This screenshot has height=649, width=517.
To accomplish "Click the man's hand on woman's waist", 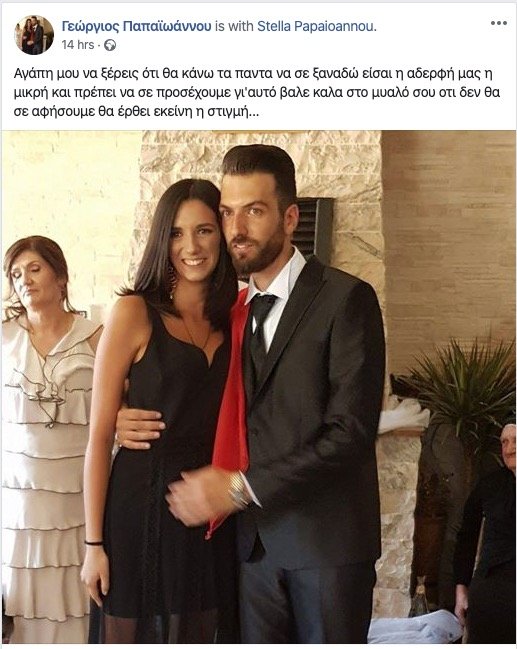I will pos(141,428).
